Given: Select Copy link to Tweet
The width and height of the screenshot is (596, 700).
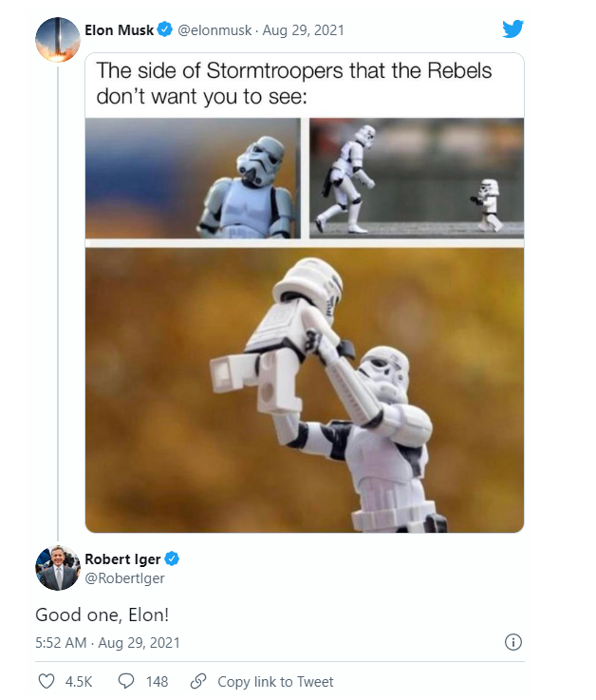Looking at the screenshot, I should point(275,681).
